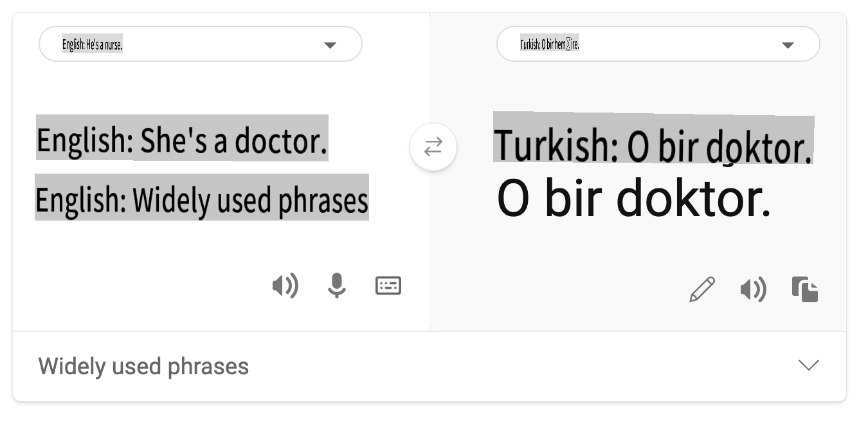Open the English source language dropdown
The height and width of the screenshot is (427, 868).
pos(200,44)
